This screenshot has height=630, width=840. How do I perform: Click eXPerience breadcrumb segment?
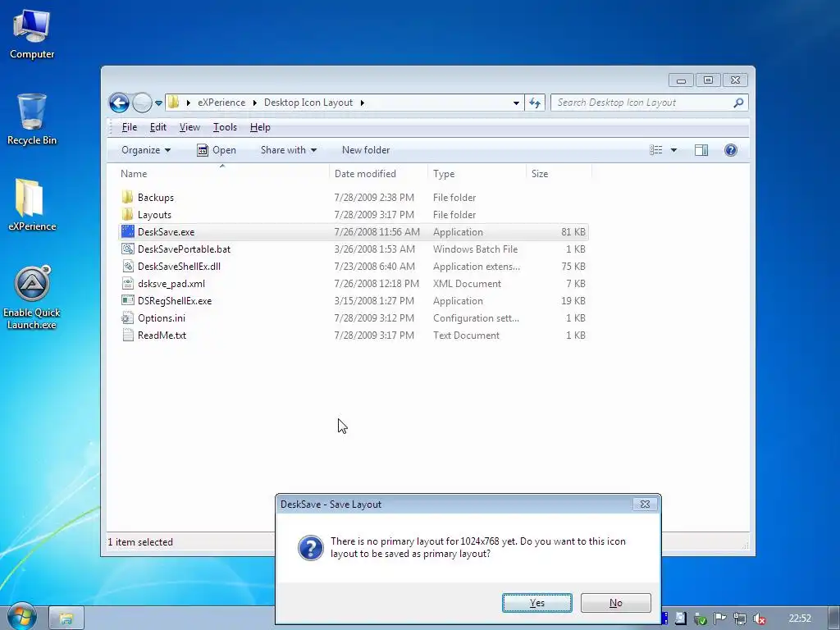tap(221, 103)
